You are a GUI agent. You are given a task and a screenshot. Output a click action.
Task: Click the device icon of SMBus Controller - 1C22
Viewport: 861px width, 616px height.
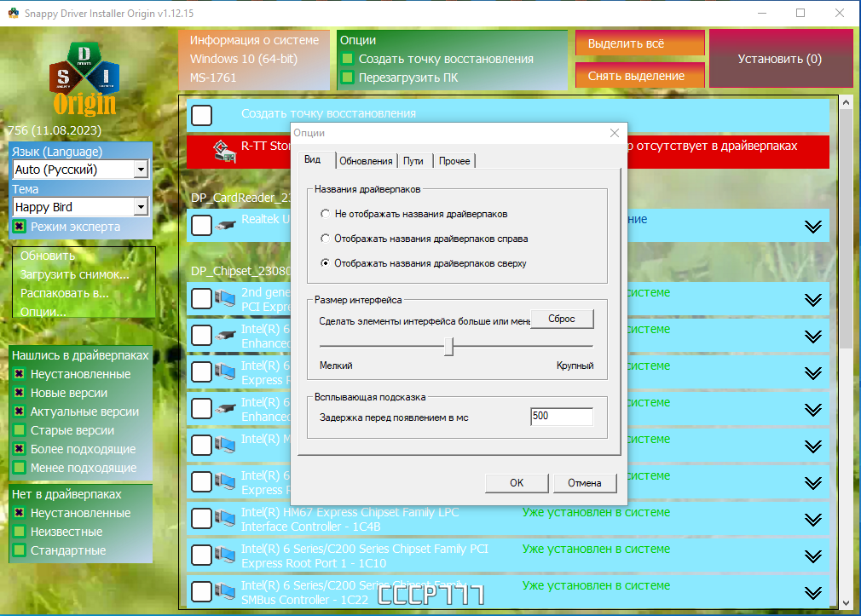(x=225, y=591)
